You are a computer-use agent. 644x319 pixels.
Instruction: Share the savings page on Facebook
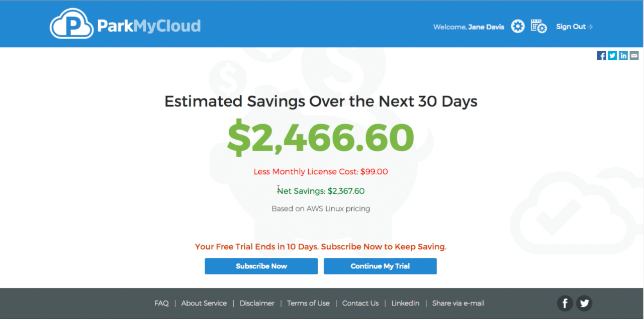click(601, 55)
